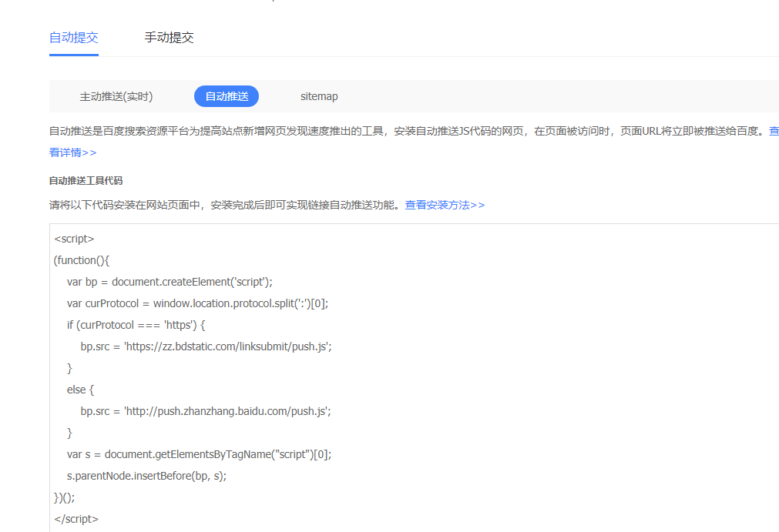Select the 自动推送 submission method

pyautogui.click(x=226, y=96)
